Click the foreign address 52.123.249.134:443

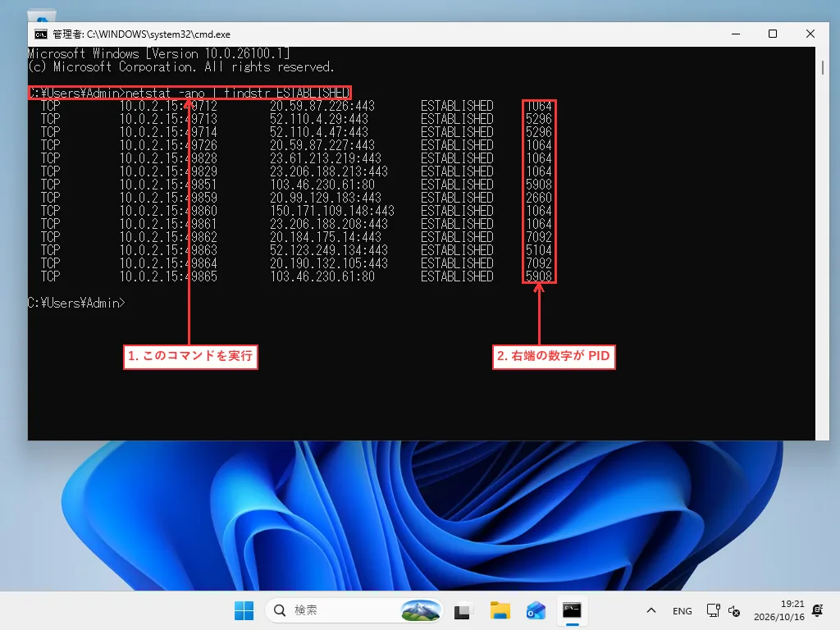[x=328, y=250]
